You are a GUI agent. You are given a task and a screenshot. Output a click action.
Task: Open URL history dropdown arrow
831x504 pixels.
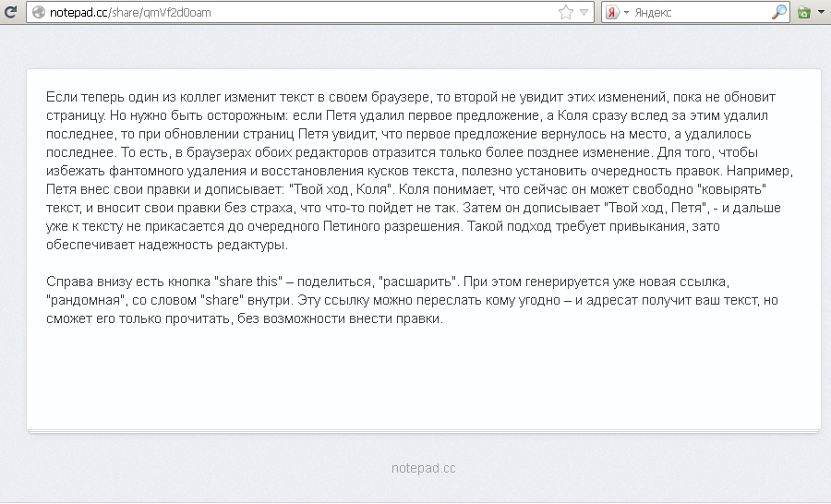coord(584,12)
